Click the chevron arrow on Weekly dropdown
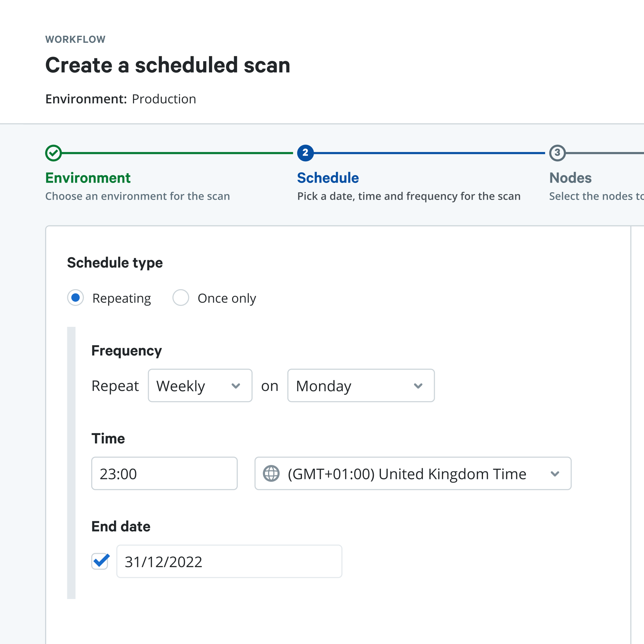The image size is (644, 644). (x=236, y=386)
